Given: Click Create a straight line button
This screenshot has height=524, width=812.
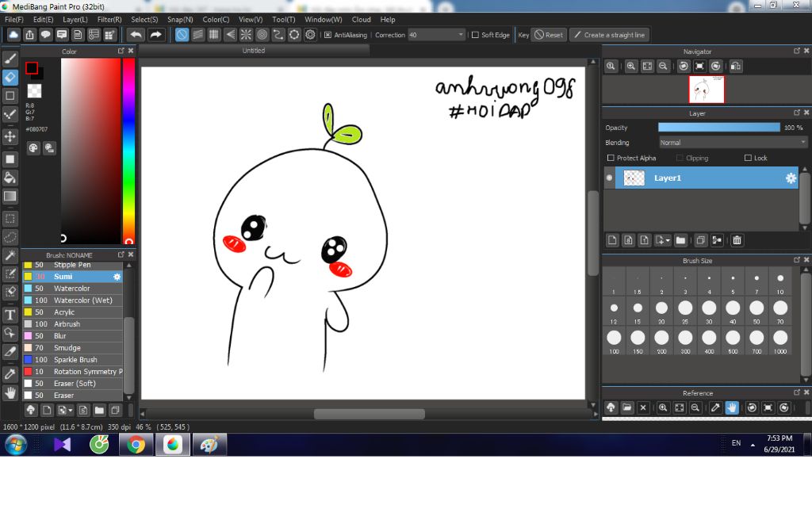Looking at the screenshot, I should pyautogui.click(x=610, y=35).
